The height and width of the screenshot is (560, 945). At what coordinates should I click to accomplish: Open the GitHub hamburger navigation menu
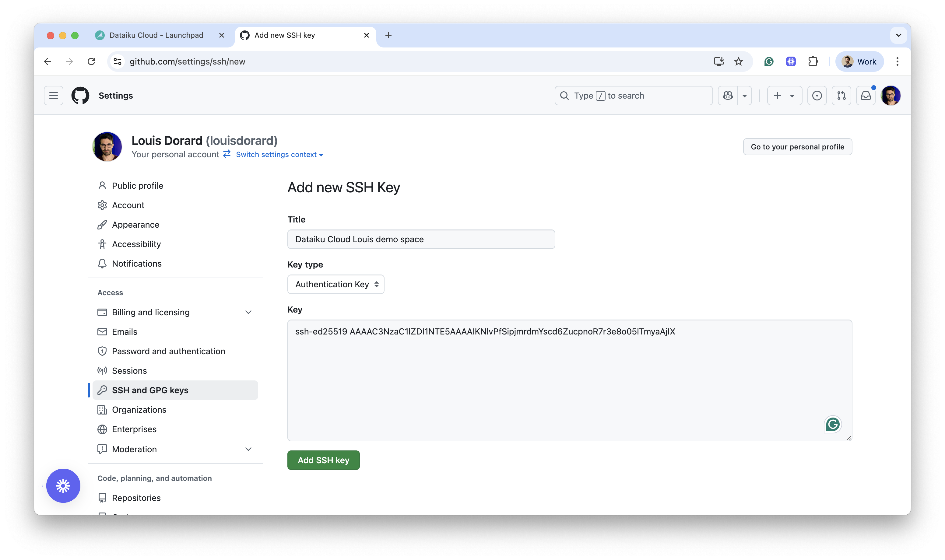coord(54,96)
